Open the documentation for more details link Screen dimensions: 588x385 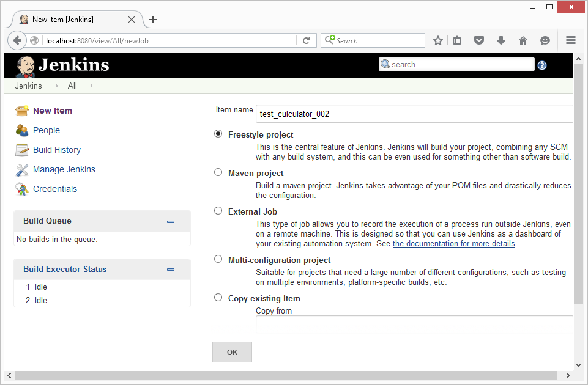click(x=454, y=243)
